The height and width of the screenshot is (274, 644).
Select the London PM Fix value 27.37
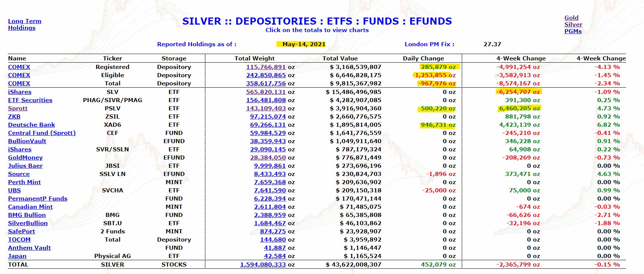(x=492, y=44)
